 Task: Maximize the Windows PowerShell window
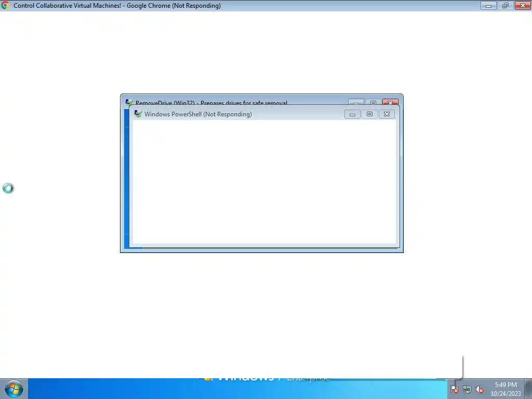369,114
